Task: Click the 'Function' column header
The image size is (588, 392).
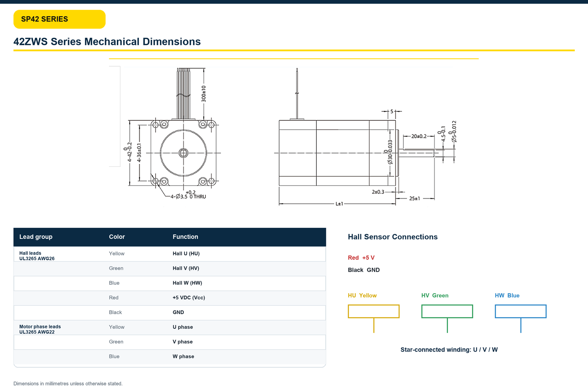Action: click(x=185, y=237)
